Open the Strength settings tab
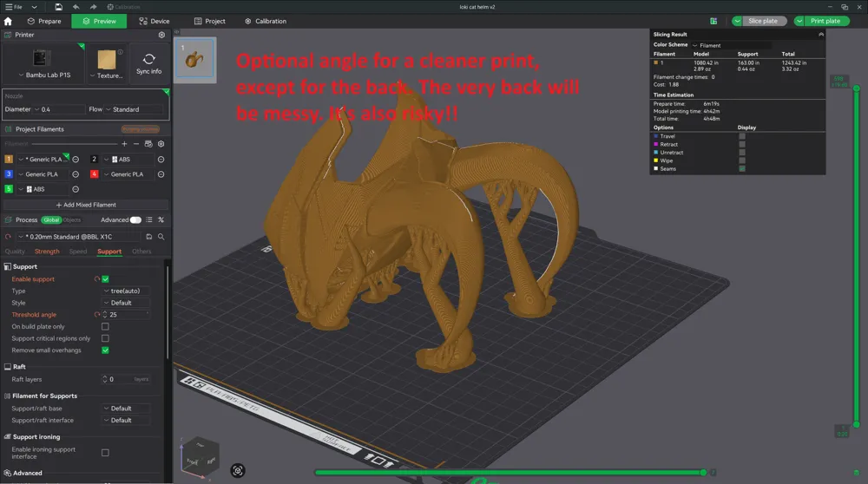 [47, 252]
